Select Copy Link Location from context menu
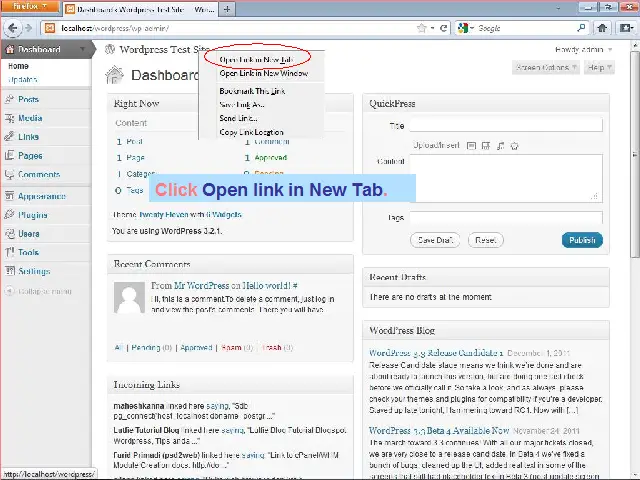 [x=251, y=132]
